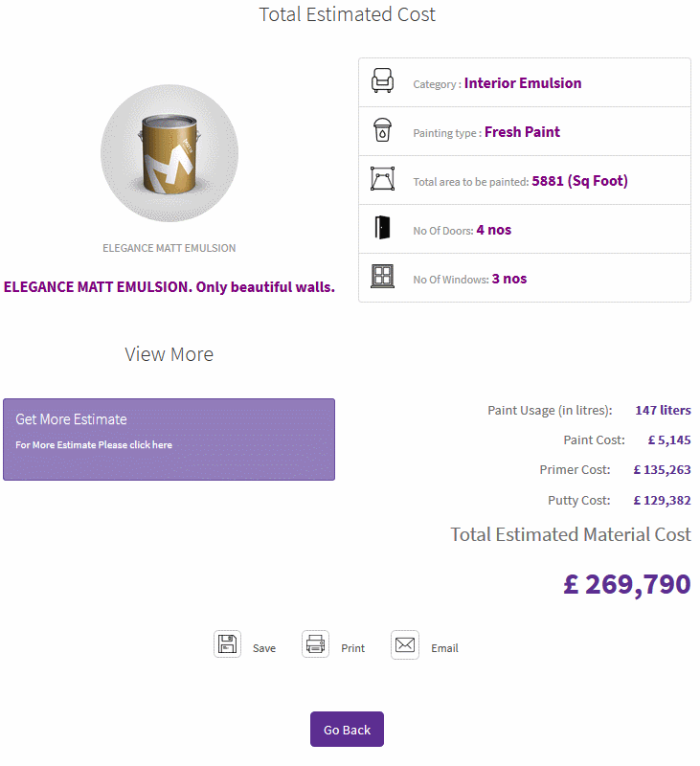The image size is (700, 766).
Task: Click the paint bucket painting type icon
Action: click(382, 130)
